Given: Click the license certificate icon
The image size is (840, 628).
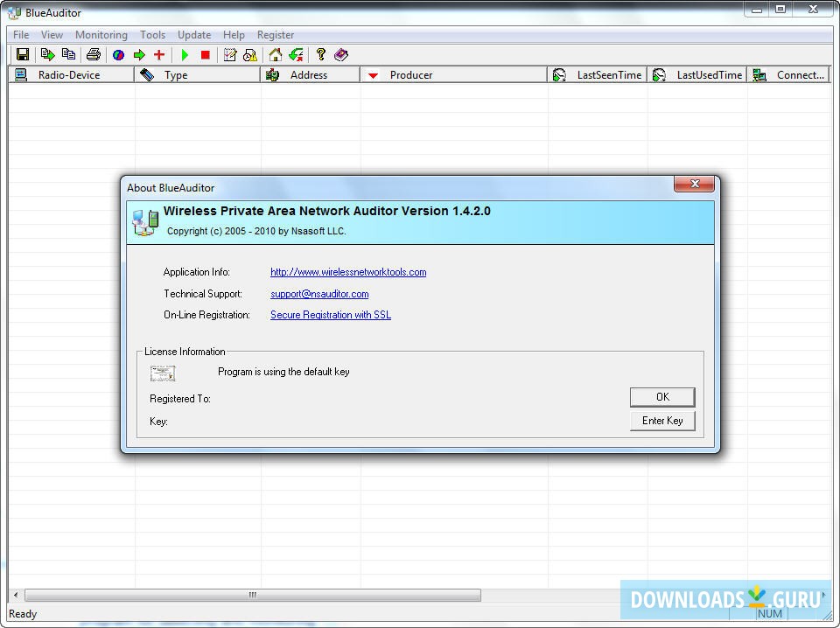Looking at the screenshot, I should point(163,373).
